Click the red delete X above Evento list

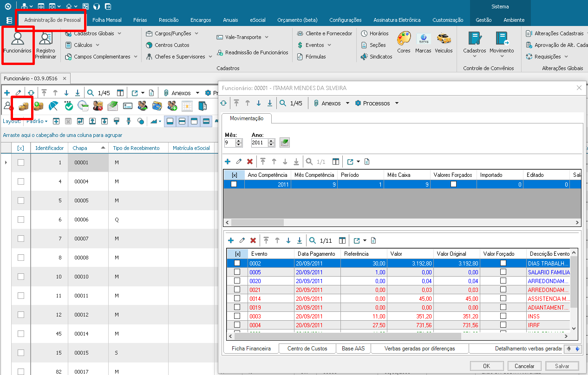coord(253,240)
